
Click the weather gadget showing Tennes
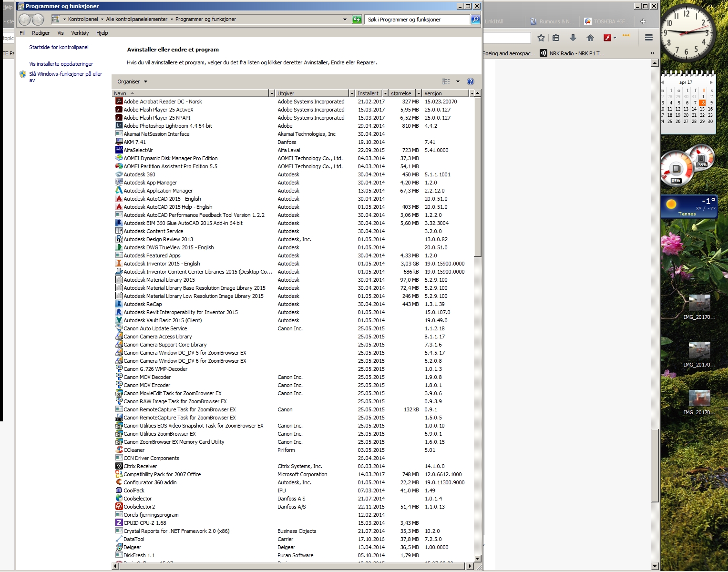click(x=688, y=207)
